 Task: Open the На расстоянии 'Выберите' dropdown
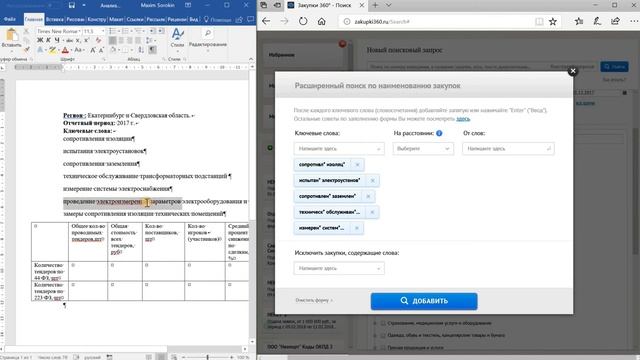coord(423,149)
